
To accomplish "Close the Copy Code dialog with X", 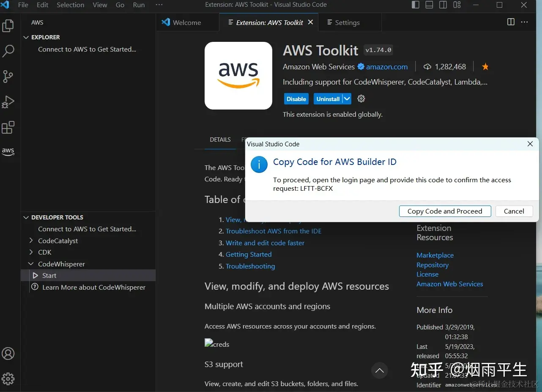I will coord(530,144).
